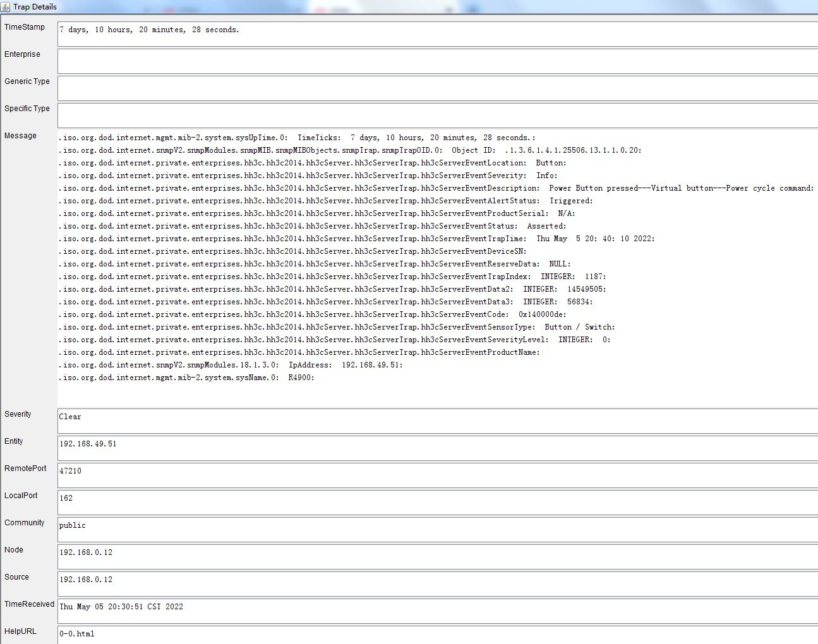Click the hh3cServerEventSensorType Button / Switch line
The image size is (818, 644).
[x=337, y=327]
